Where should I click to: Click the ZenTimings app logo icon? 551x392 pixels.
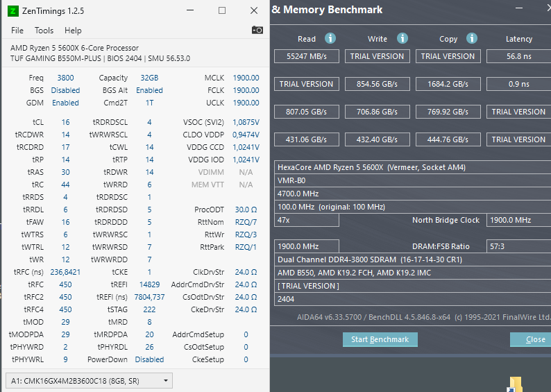click(x=13, y=11)
